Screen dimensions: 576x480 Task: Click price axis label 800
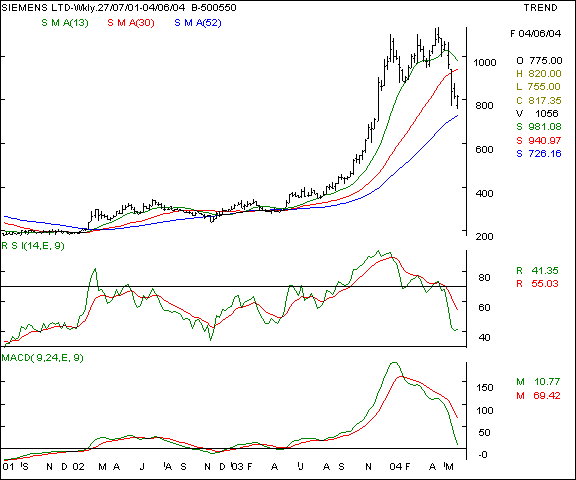484,106
